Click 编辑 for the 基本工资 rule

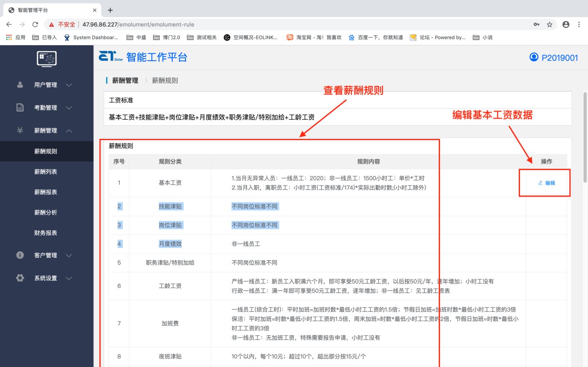point(547,183)
